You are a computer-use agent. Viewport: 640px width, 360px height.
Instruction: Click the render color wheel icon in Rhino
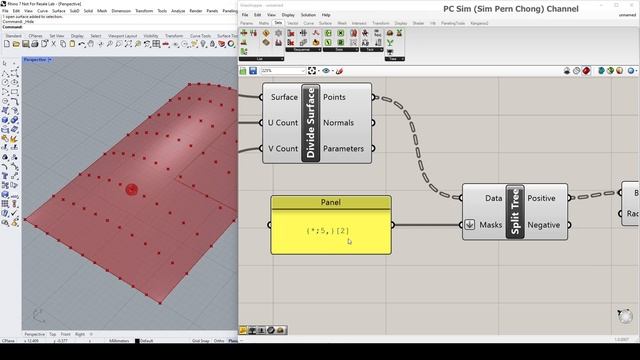tap(231, 44)
